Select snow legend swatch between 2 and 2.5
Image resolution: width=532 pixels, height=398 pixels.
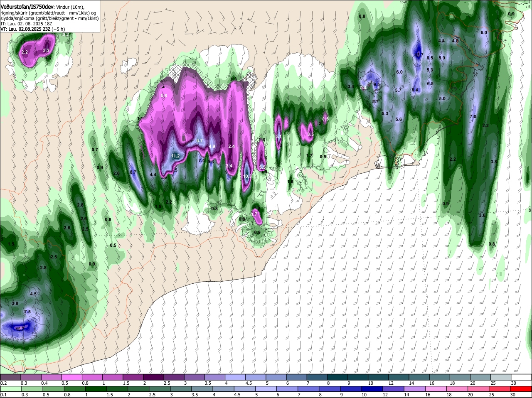click(x=153, y=377)
